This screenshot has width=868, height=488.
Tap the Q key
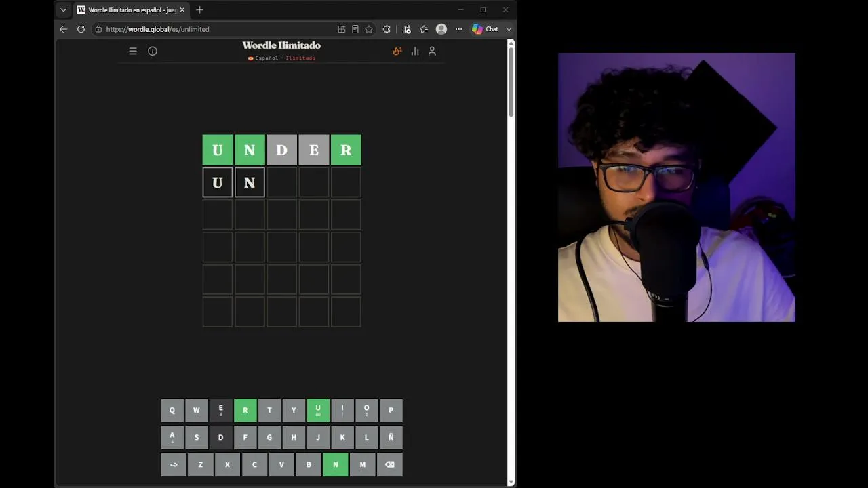pos(172,410)
